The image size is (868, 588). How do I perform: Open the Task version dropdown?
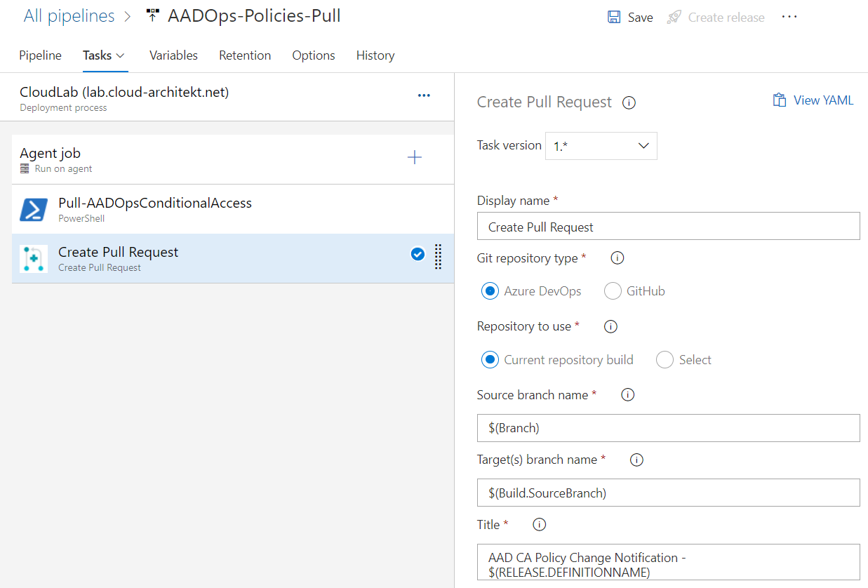point(601,146)
